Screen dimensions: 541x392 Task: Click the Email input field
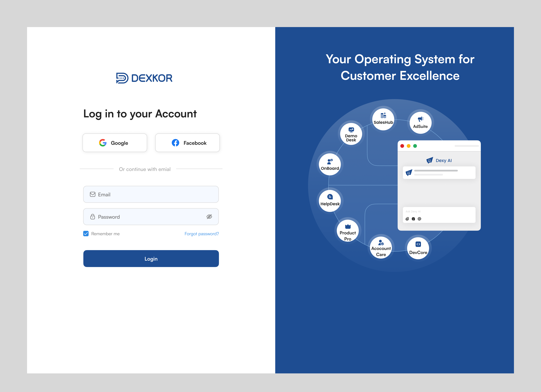151,194
